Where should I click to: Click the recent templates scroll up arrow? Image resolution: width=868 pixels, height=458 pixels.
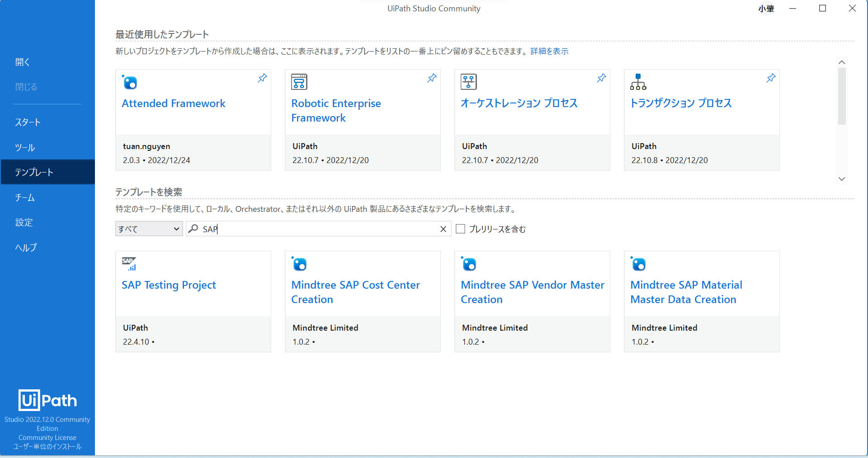click(842, 62)
